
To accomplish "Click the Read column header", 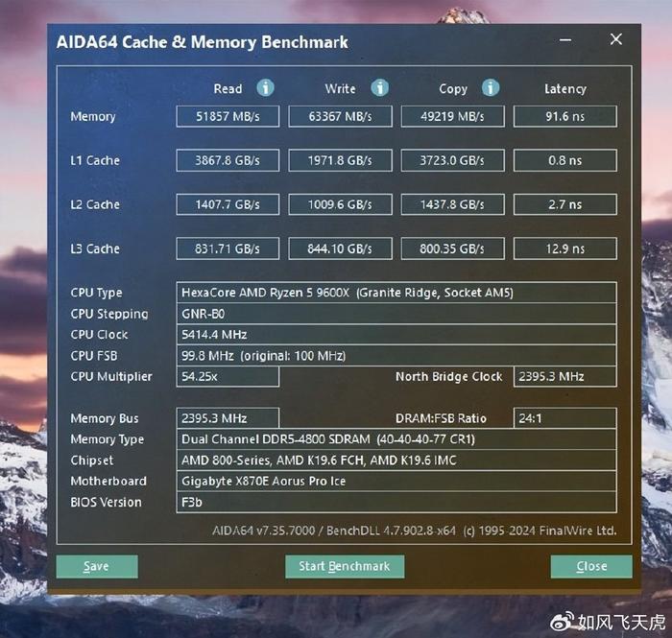I will coord(228,88).
